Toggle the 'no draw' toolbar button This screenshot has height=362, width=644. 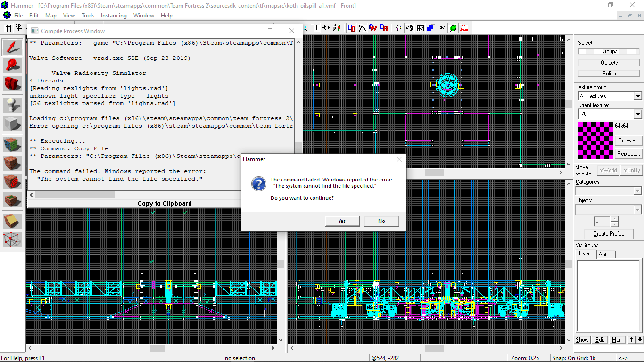(463, 28)
